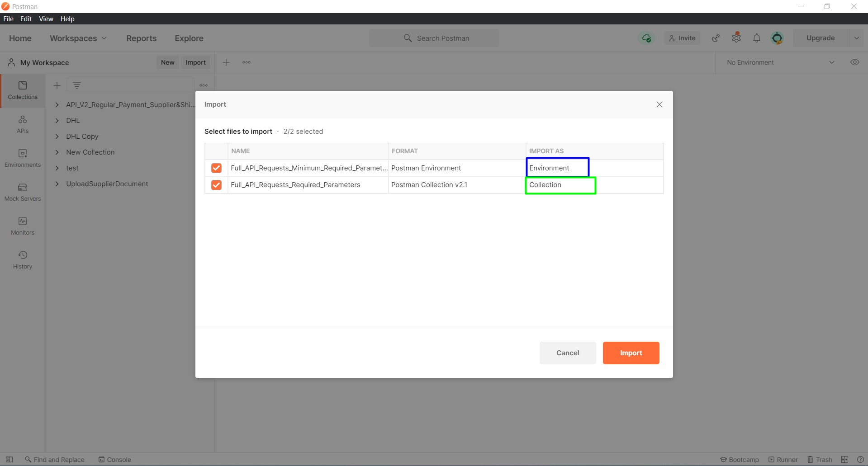This screenshot has height=466, width=868.
Task: Click the orange Import button
Action: pyautogui.click(x=631, y=353)
